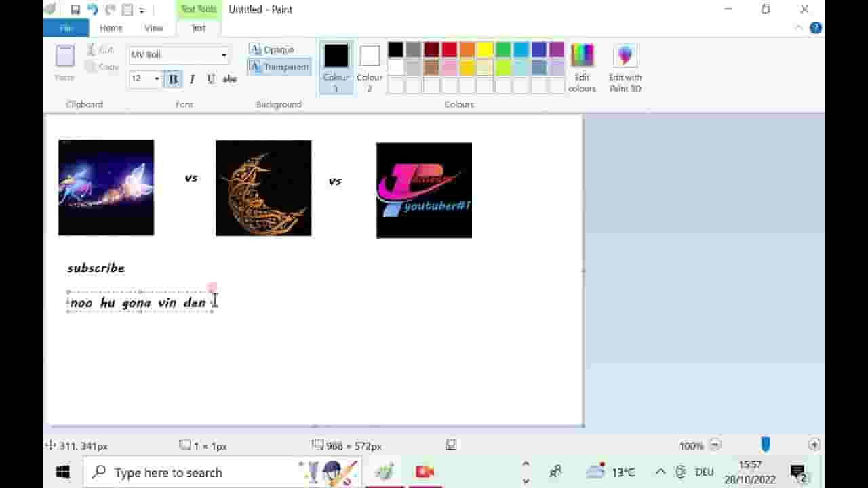
Task: Click the Undo arrow in title bar
Action: (x=93, y=9)
